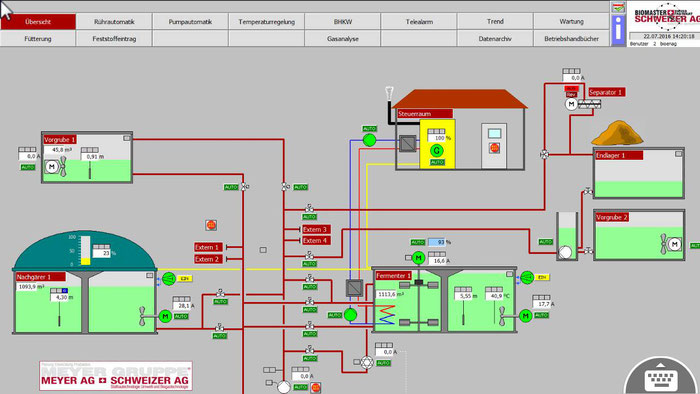
Task: Click the Separator 1 label
Action: point(606,92)
